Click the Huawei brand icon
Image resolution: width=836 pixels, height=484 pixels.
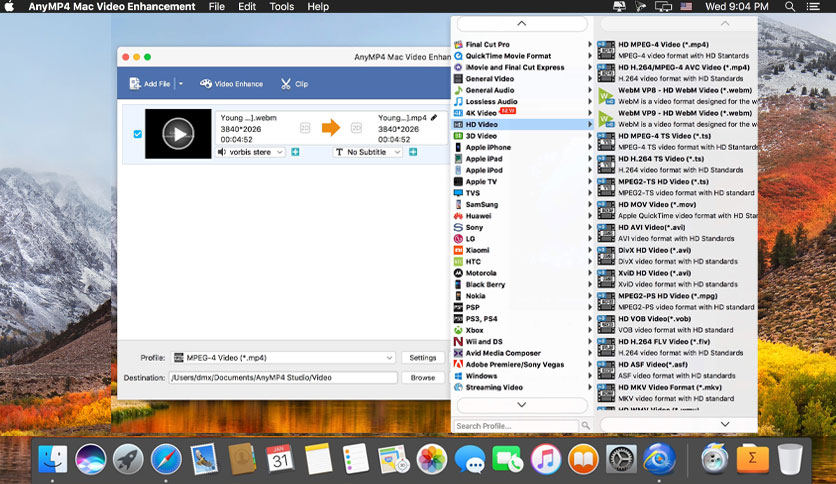pyautogui.click(x=458, y=216)
